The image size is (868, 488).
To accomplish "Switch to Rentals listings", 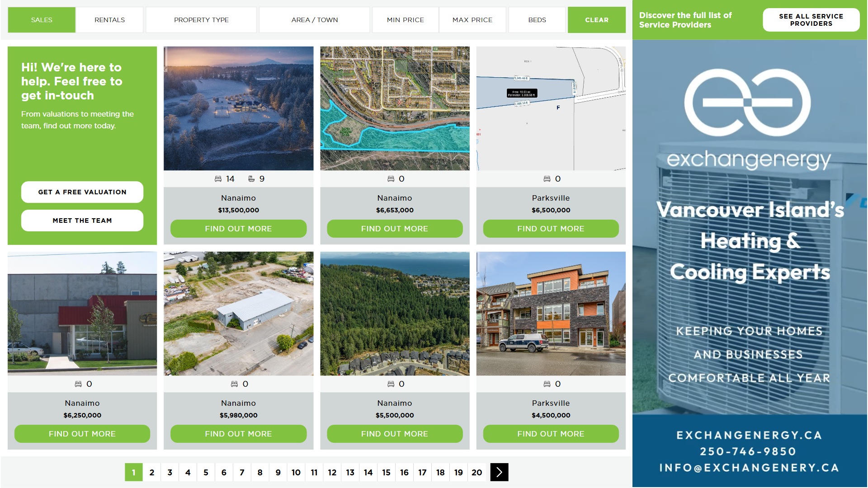I will (109, 20).
